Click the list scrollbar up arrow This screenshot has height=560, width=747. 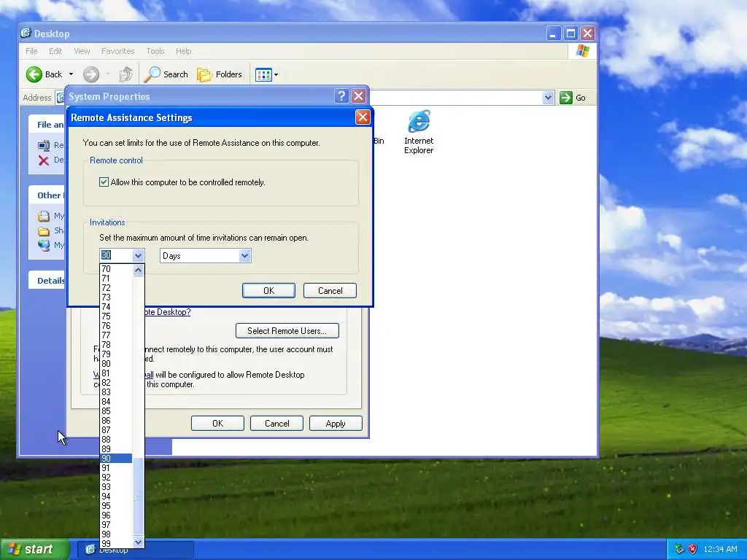138,270
